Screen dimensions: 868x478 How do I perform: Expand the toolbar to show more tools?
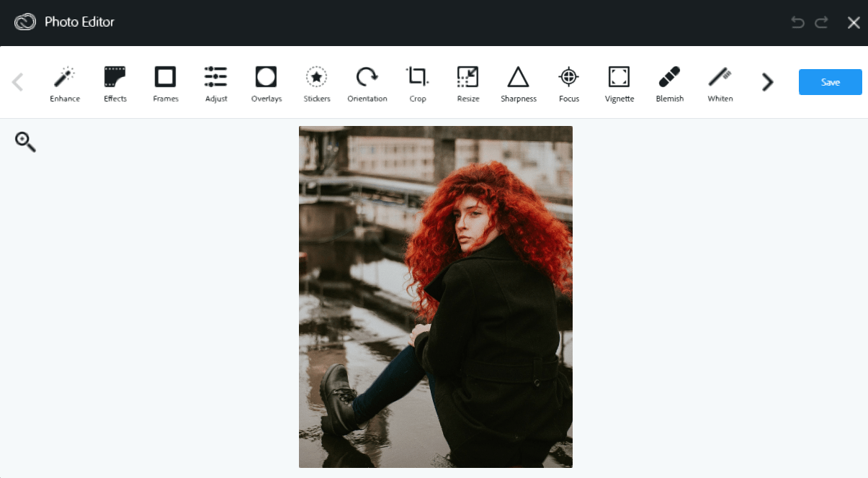coord(766,82)
